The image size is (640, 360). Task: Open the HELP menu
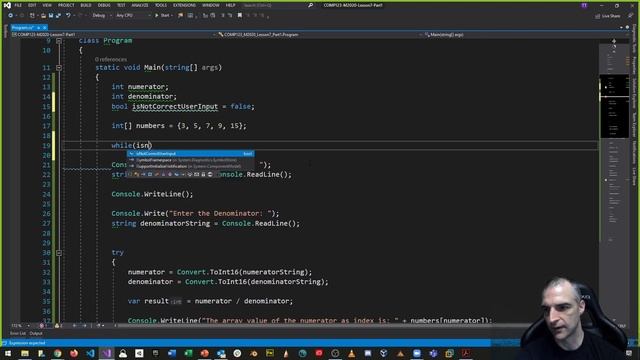[231, 5]
